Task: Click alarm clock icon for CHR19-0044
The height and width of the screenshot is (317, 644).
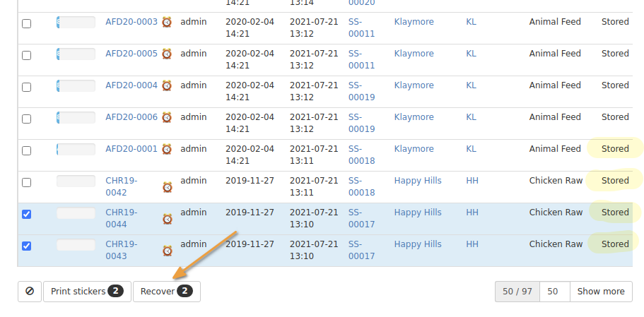Action: coord(168,219)
